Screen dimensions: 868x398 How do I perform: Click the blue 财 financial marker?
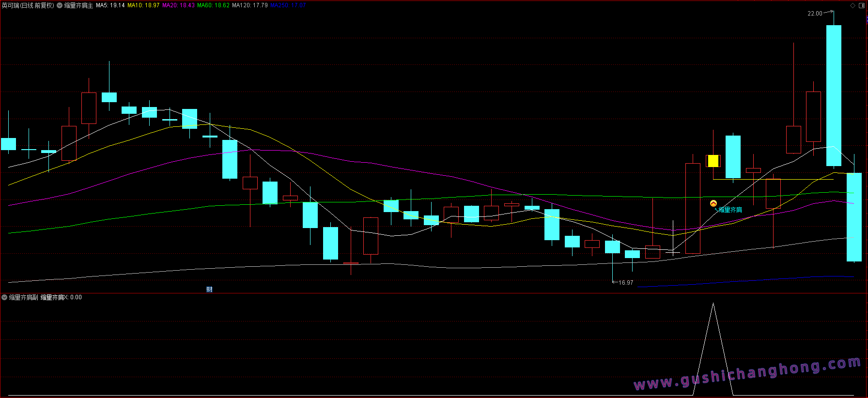(x=209, y=290)
